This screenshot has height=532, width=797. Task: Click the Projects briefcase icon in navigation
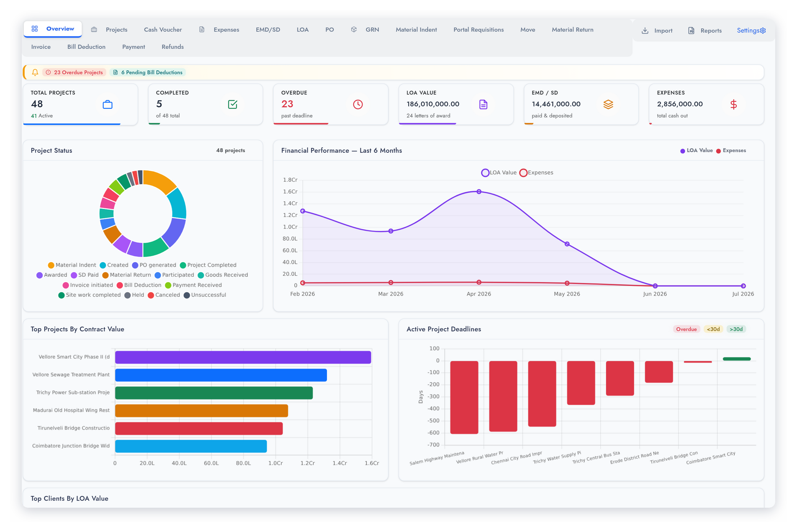[94, 30]
